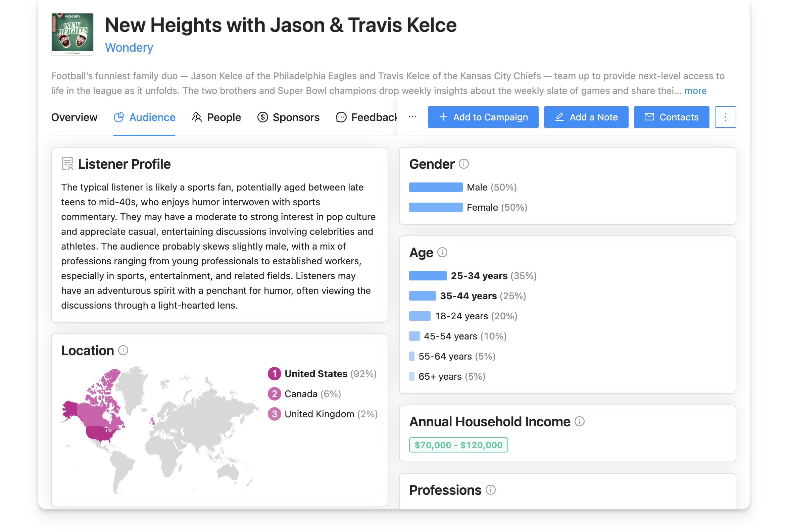The image size is (788, 532).
Task: Click the Professions info icon
Action: tap(490, 490)
